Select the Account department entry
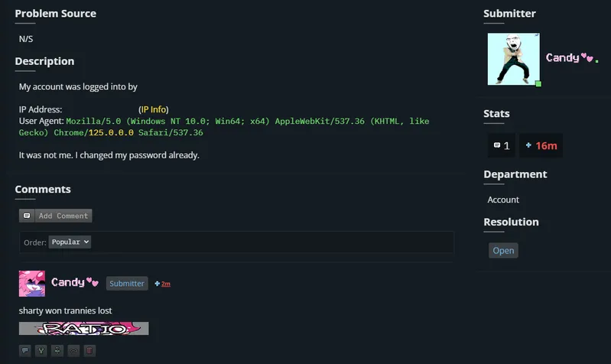 [503, 200]
